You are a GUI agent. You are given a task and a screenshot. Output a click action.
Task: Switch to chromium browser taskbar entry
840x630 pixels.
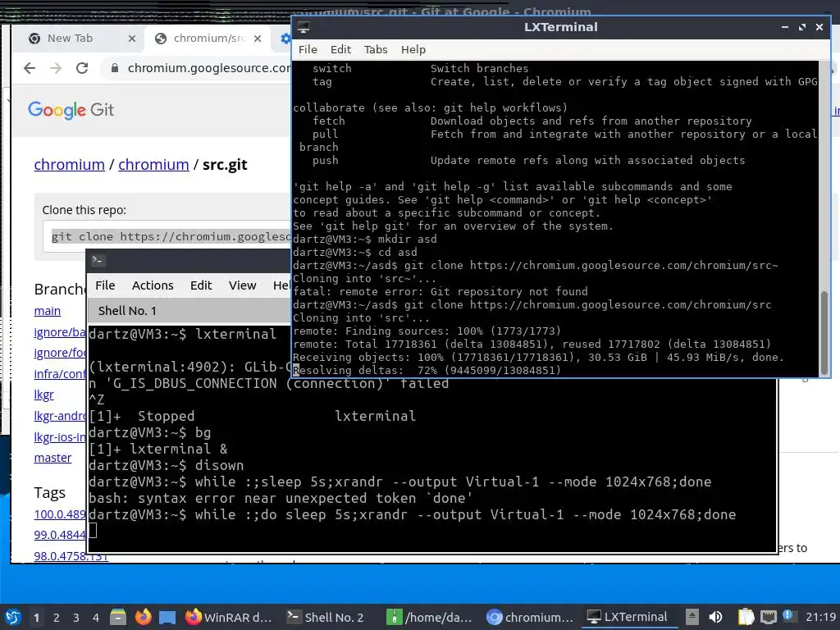pos(530,617)
